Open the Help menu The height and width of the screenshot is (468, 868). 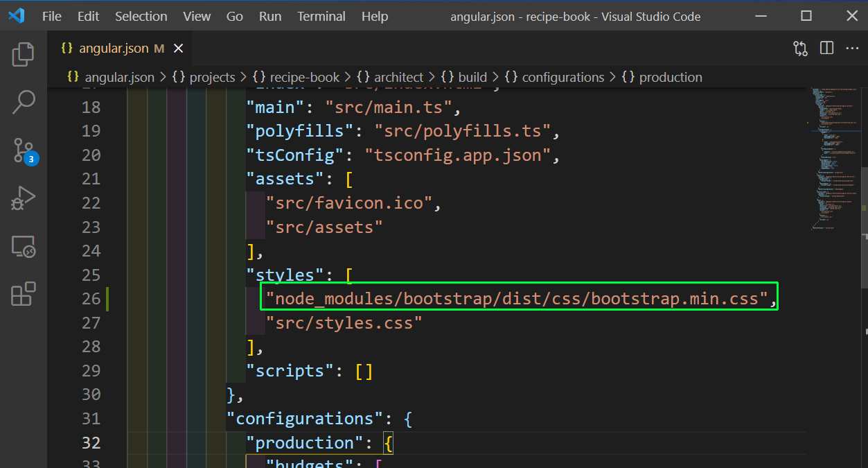[x=375, y=16]
